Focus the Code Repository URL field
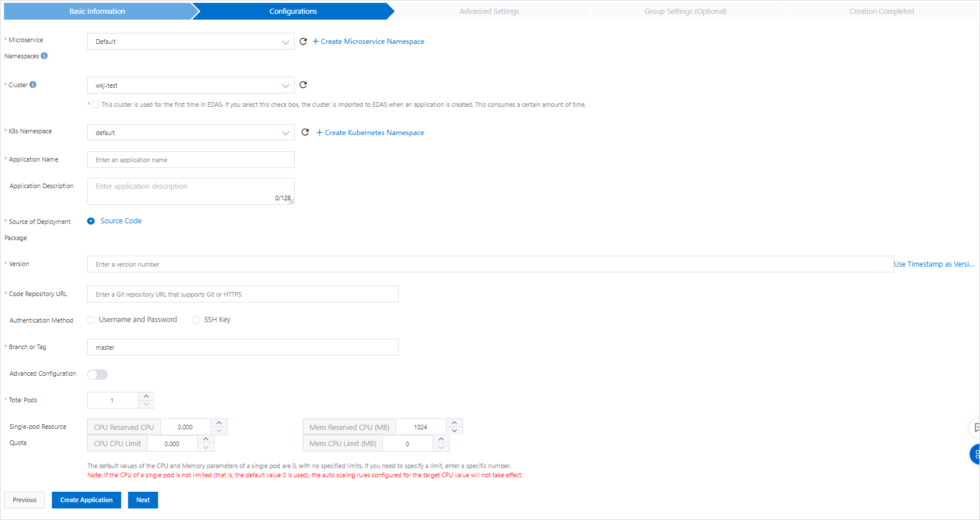The width and height of the screenshot is (980, 520). coord(243,294)
